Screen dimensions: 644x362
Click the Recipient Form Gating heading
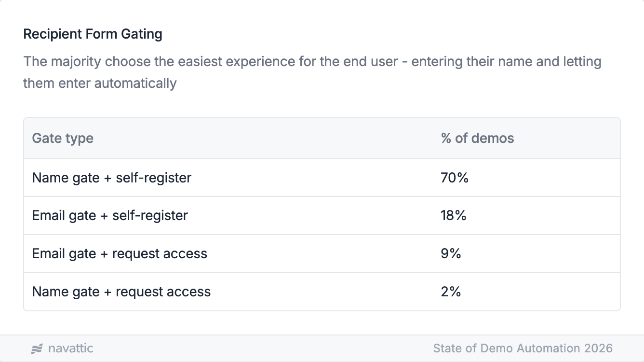(93, 34)
